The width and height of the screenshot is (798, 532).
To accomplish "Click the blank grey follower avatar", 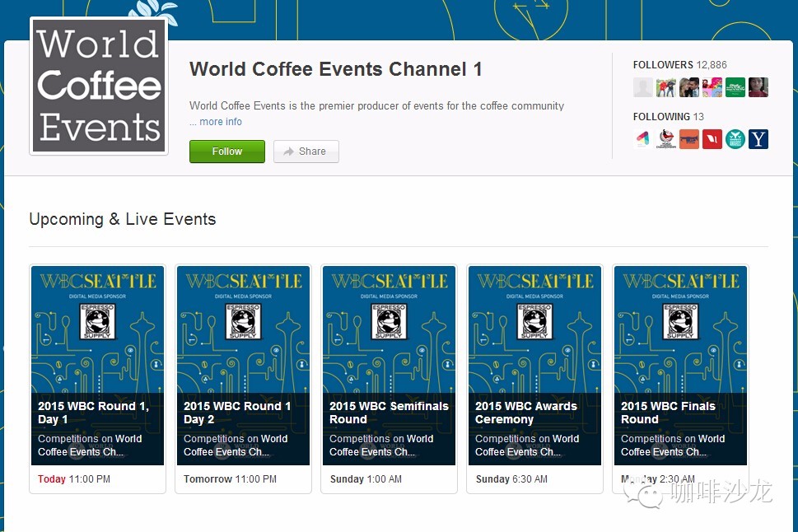I will (x=643, y=87).
